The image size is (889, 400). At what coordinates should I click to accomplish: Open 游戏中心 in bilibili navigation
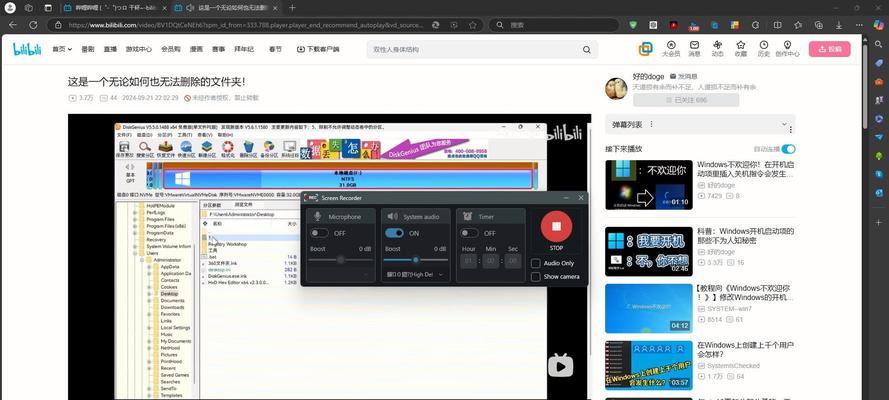139,49
